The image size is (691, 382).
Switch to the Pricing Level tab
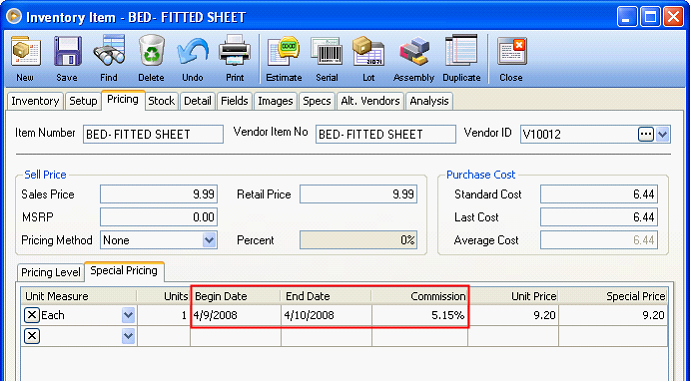click(x=51, y=272)
